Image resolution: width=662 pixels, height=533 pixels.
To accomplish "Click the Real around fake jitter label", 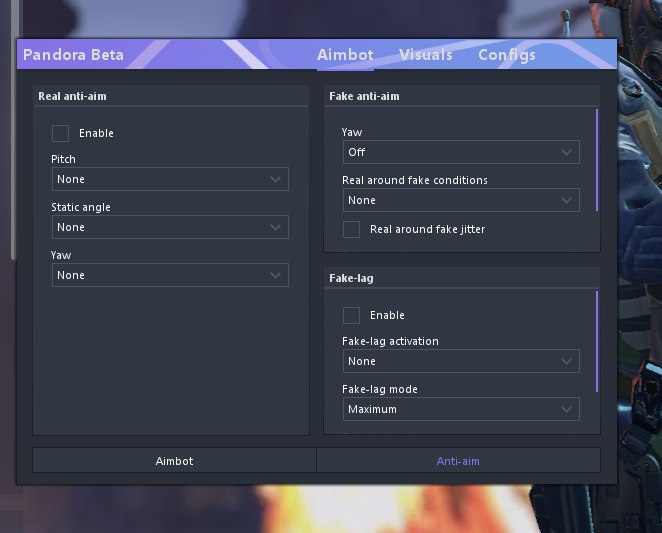I will pyautogui.click(x=427, y=229).
